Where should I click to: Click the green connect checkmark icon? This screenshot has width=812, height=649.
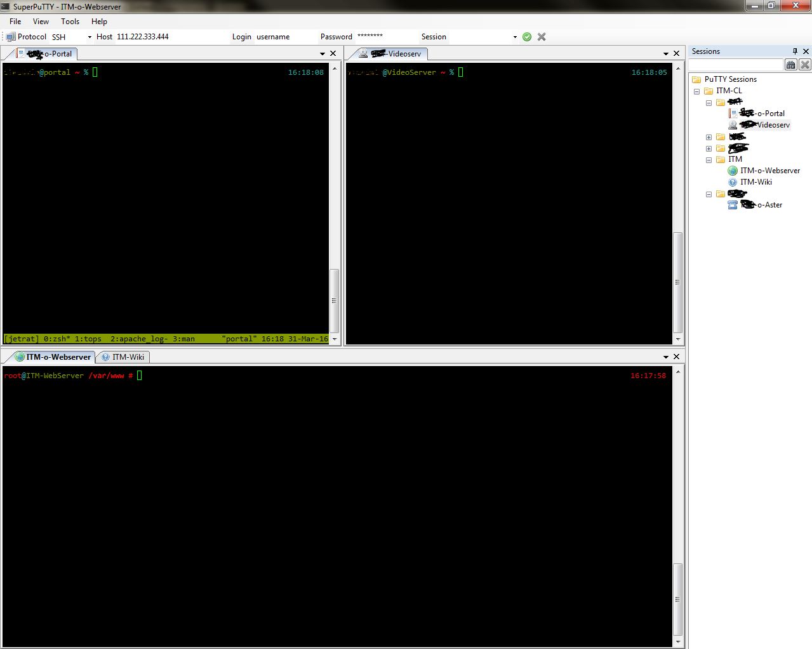pos(527,37)
